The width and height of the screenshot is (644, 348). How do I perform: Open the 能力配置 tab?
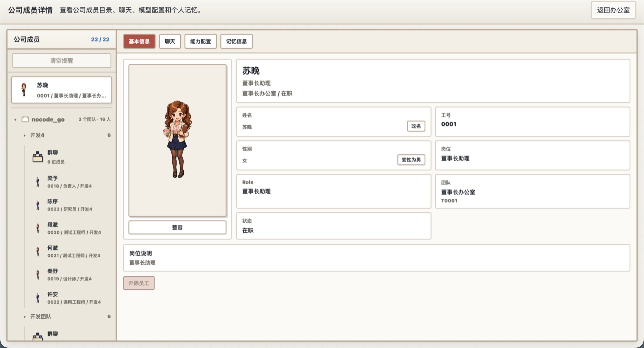200,41
